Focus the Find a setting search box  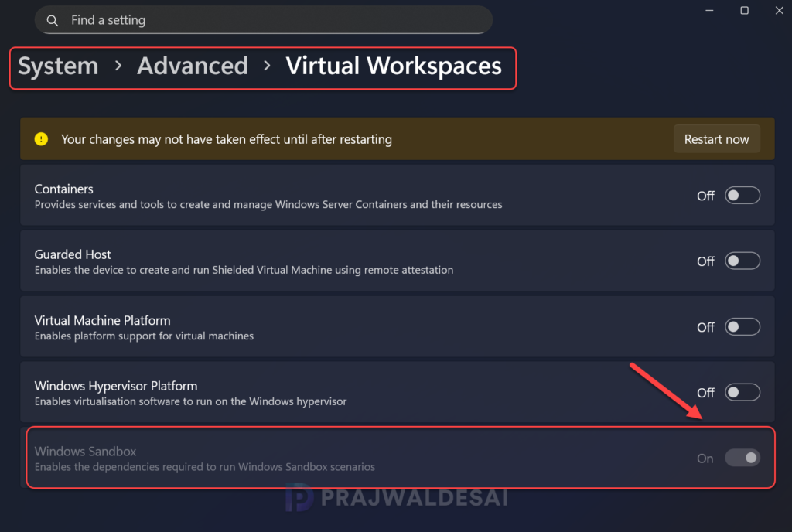(x=263, y=20)
